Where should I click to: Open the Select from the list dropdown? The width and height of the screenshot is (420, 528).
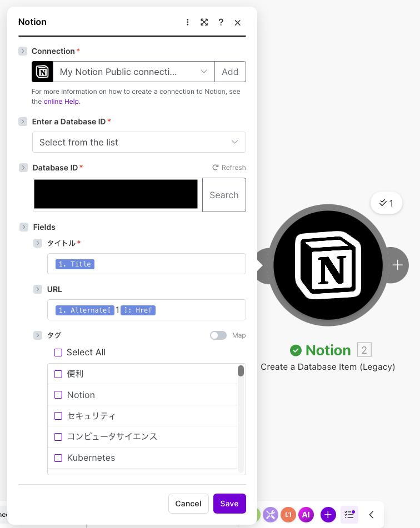coord(139,142)
